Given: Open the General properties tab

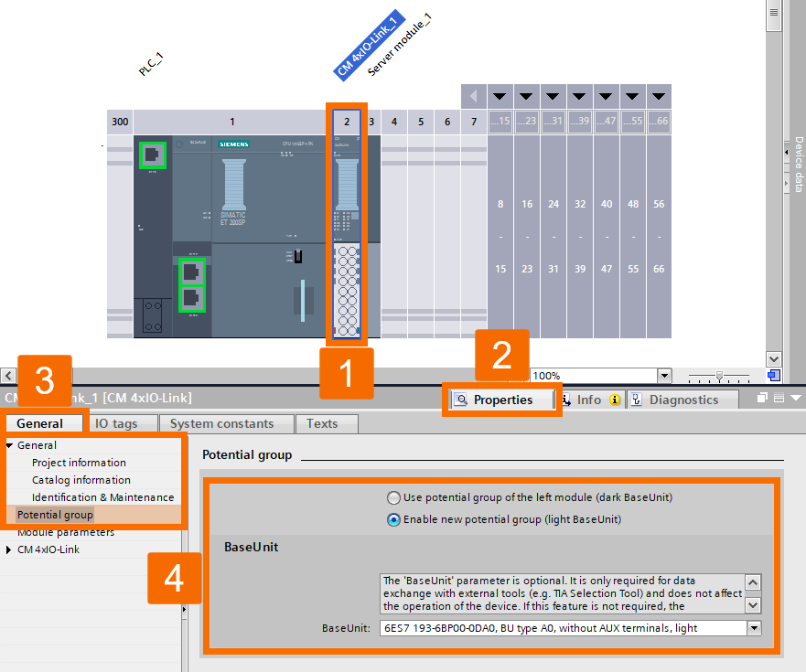Looking at the screenshot, I should (40, 424).
